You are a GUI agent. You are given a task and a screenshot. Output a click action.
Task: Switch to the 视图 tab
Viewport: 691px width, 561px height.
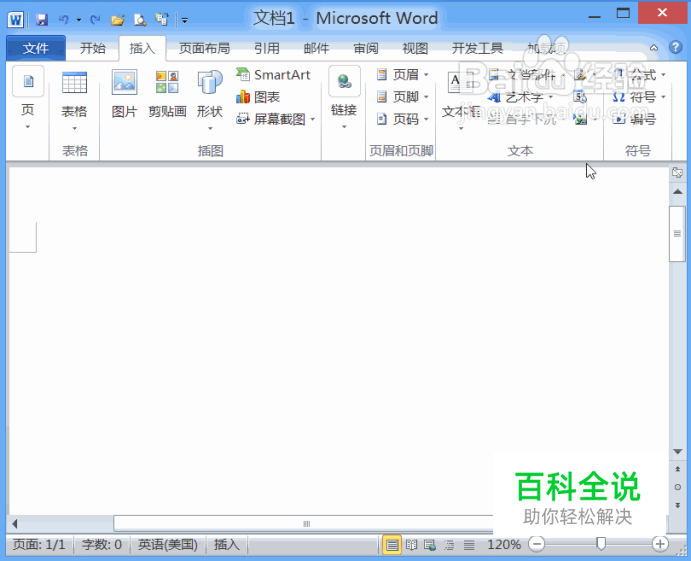point(415,48)
